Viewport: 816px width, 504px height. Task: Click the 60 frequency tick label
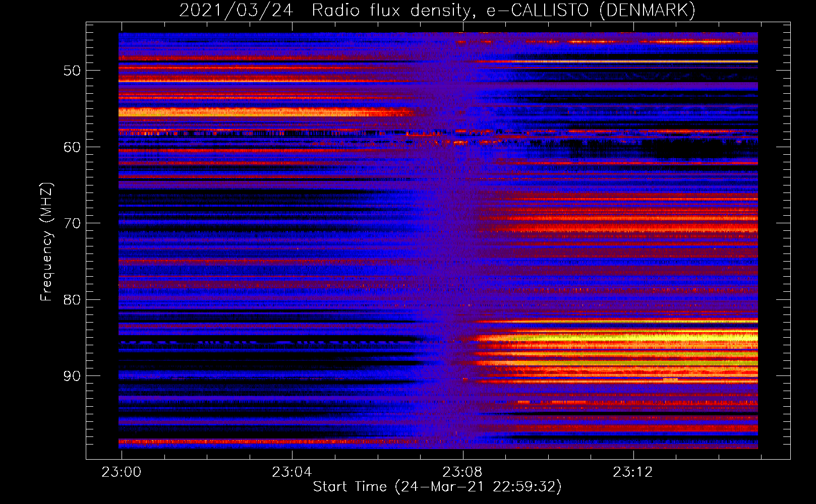click(x=72, y=147)
